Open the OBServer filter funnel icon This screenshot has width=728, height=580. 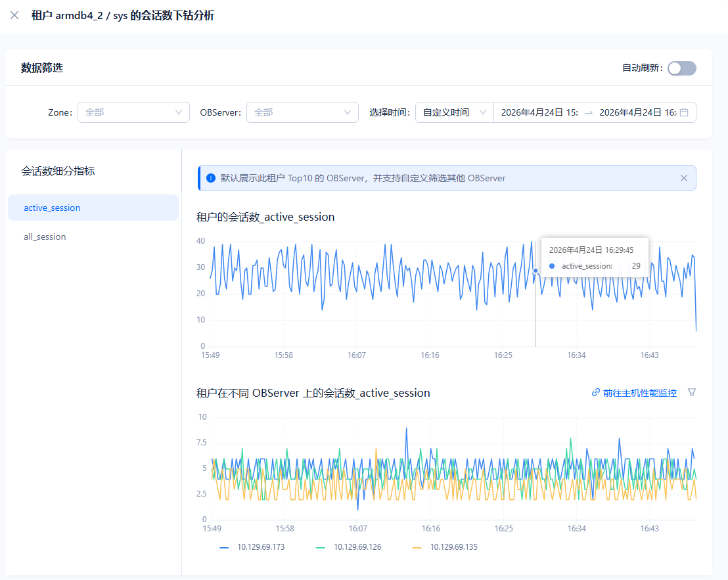(691, 392)
